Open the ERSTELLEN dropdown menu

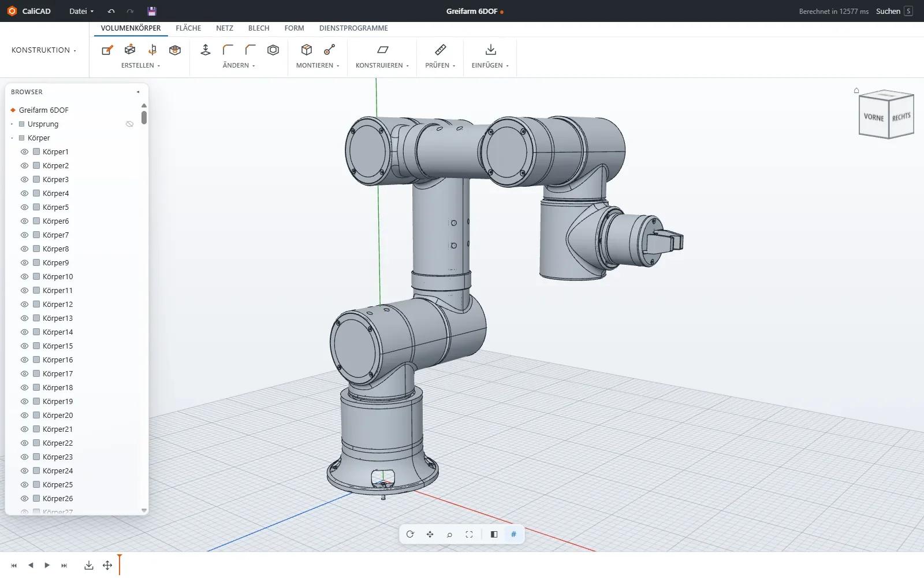click(x=141, y=66)
